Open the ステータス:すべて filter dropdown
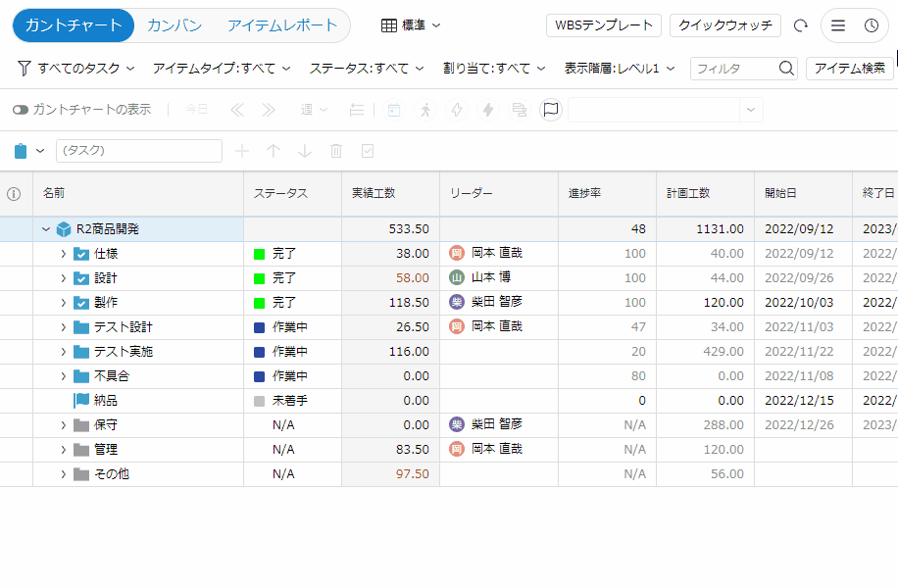This screenshot has height=588, width=898. coord(367,69)
